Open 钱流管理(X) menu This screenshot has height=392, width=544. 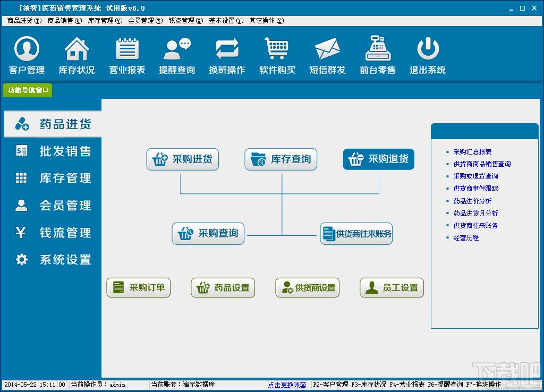(185, 21)
